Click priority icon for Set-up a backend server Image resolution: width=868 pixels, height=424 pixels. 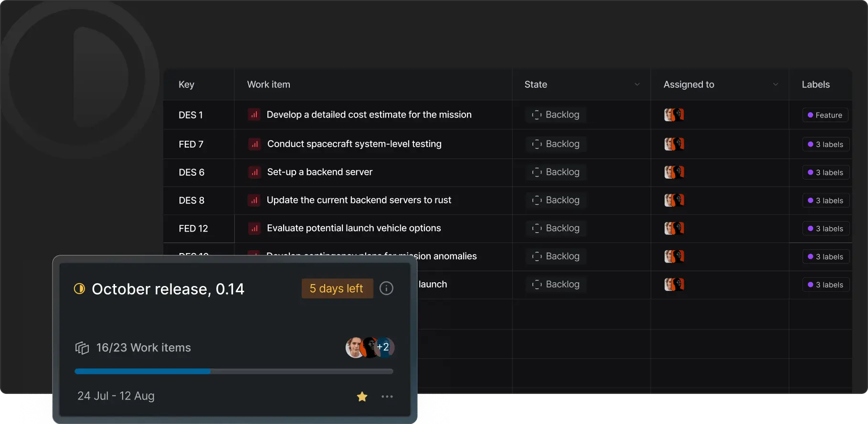pyautogui.click(x=254, y=172)
